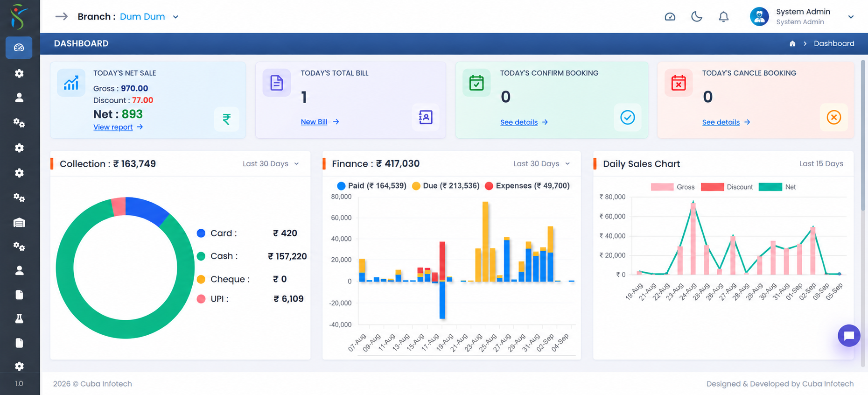Open the View report link
868x395 pixels.
click(x=118, y=127)
